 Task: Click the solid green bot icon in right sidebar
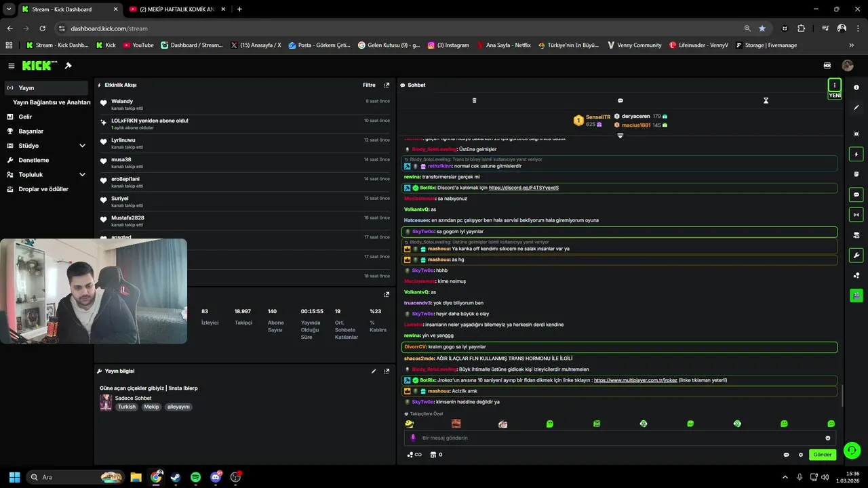(856, 296)
